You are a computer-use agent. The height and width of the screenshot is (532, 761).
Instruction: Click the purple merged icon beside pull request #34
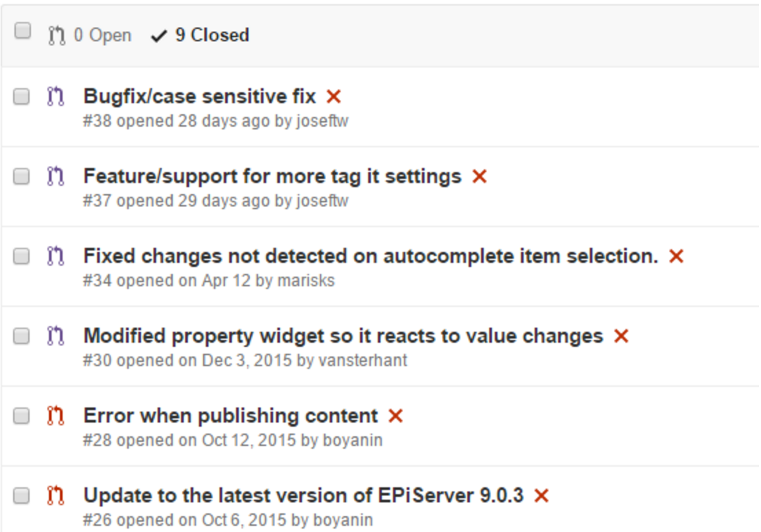pos(55,256)
